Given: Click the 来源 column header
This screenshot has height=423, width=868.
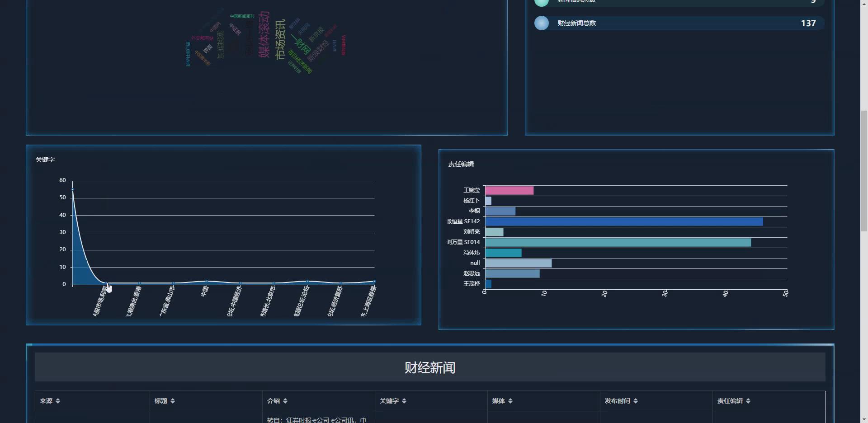Looking at the screenshot, I should coord(92,401).
